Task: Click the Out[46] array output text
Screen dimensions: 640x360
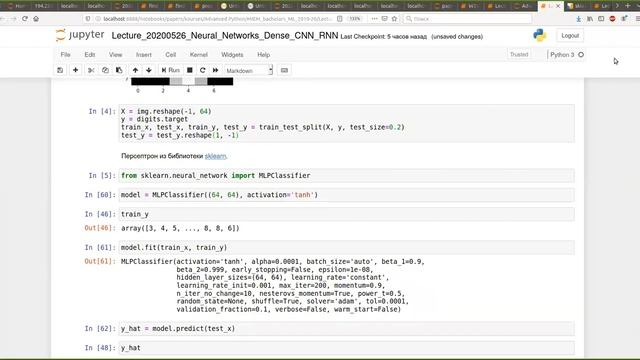Action: [x=180, y=228]
